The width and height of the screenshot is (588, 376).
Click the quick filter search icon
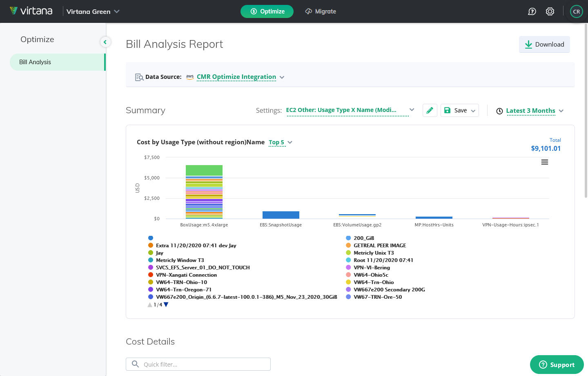pos(135,364)
